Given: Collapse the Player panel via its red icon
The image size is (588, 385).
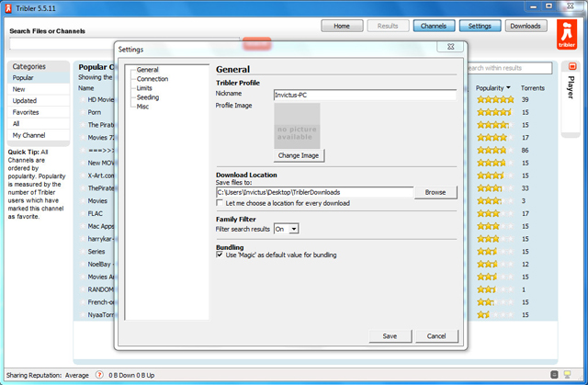Looking at the screenshot, I should coord(571,68).
